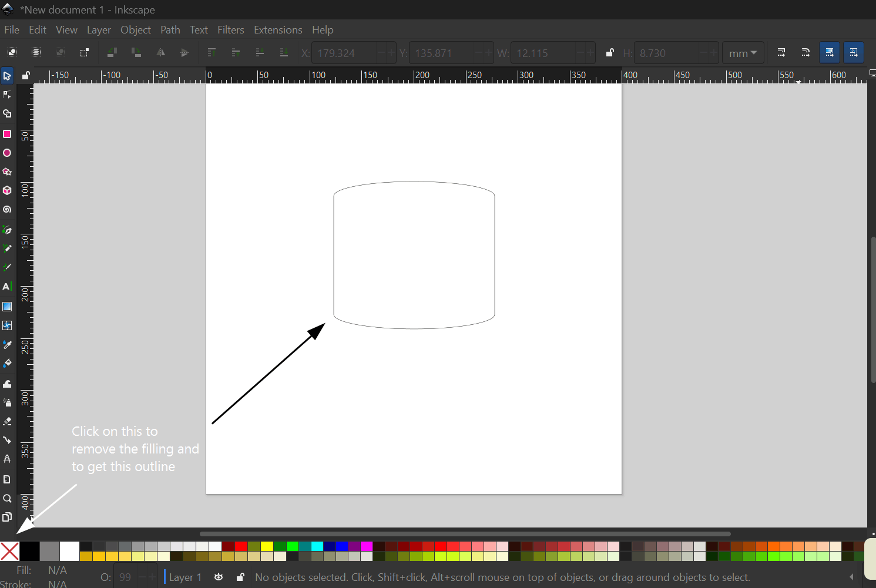Activate the Tweak tool
This screenshot has width=876, height=588.
tap(7, 384)
